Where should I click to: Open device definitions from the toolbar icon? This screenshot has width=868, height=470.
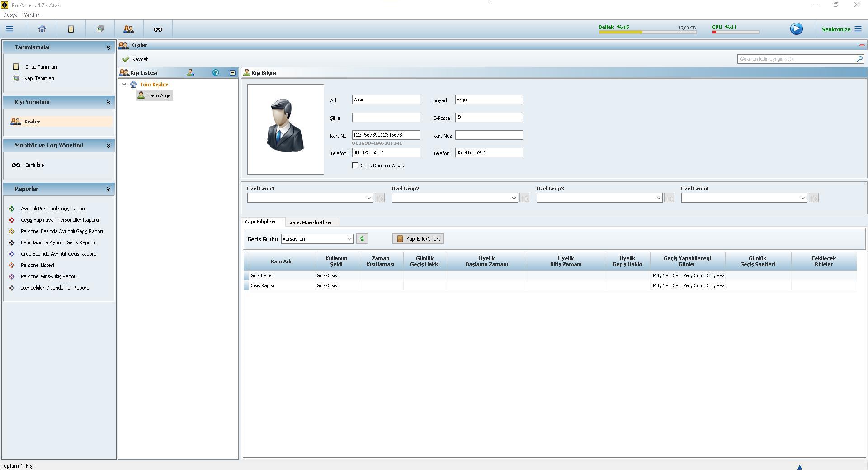(71, 29)
